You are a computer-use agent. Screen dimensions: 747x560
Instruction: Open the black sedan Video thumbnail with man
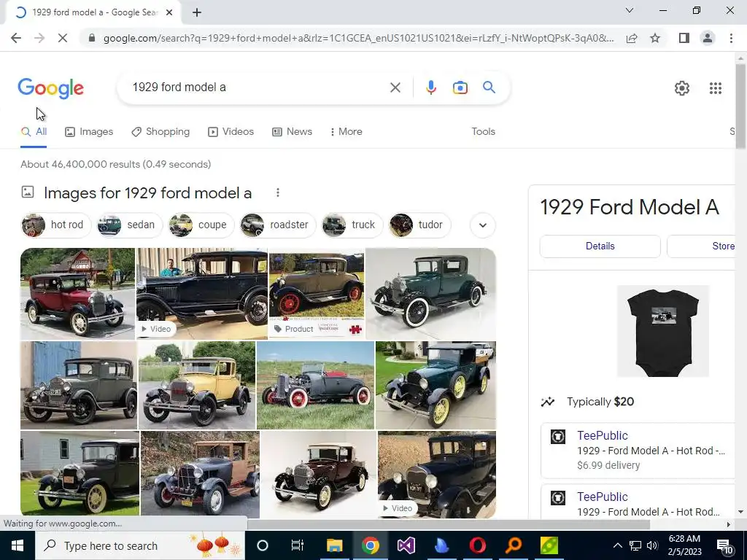tap(202, 293)
